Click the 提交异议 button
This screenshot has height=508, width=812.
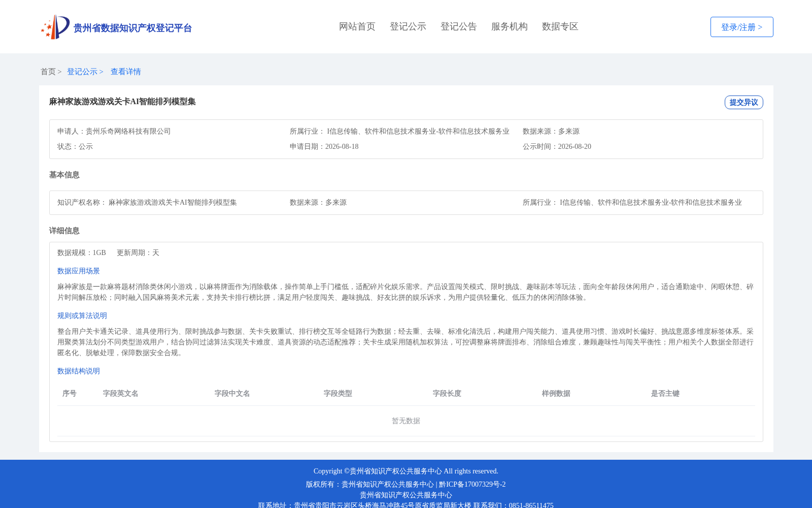pos(744,102)
